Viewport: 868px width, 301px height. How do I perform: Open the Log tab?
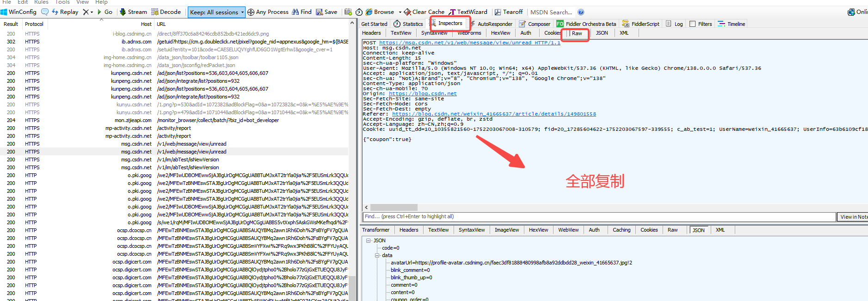(674, 24)
